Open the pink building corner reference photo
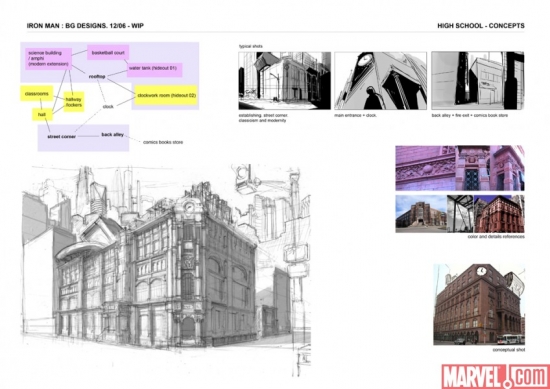The image size is (550, 389). (507, 168)
